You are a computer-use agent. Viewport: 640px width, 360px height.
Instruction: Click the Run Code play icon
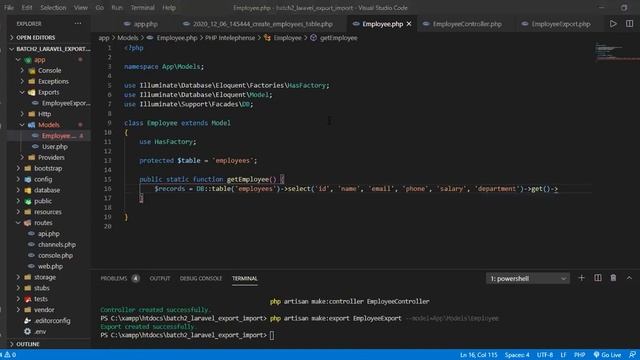(x=613, y=24)
